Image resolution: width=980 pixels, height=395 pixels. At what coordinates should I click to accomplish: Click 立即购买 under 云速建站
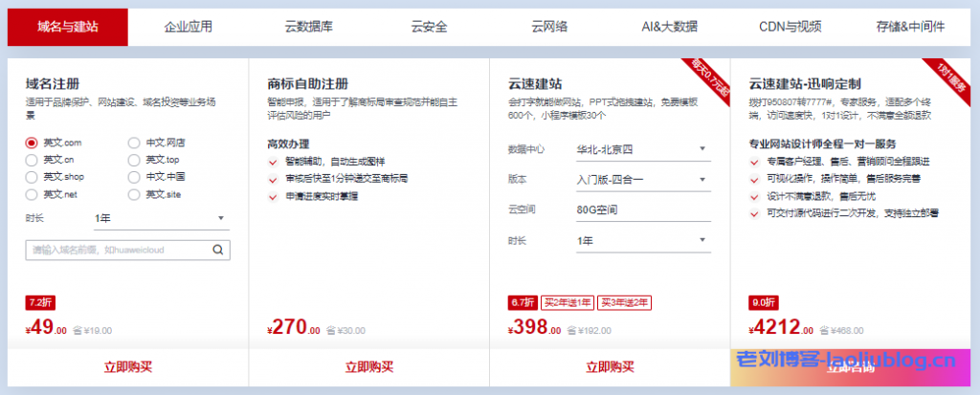click(x=610, y=366)
